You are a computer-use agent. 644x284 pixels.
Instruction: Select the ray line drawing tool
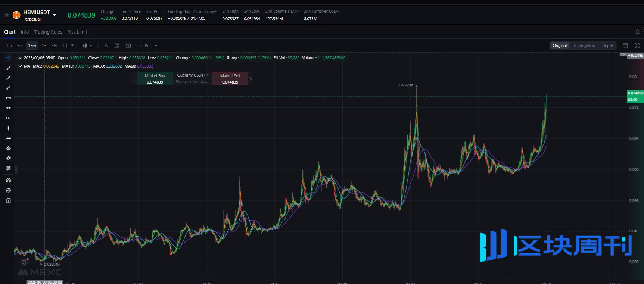pos(8,88)
